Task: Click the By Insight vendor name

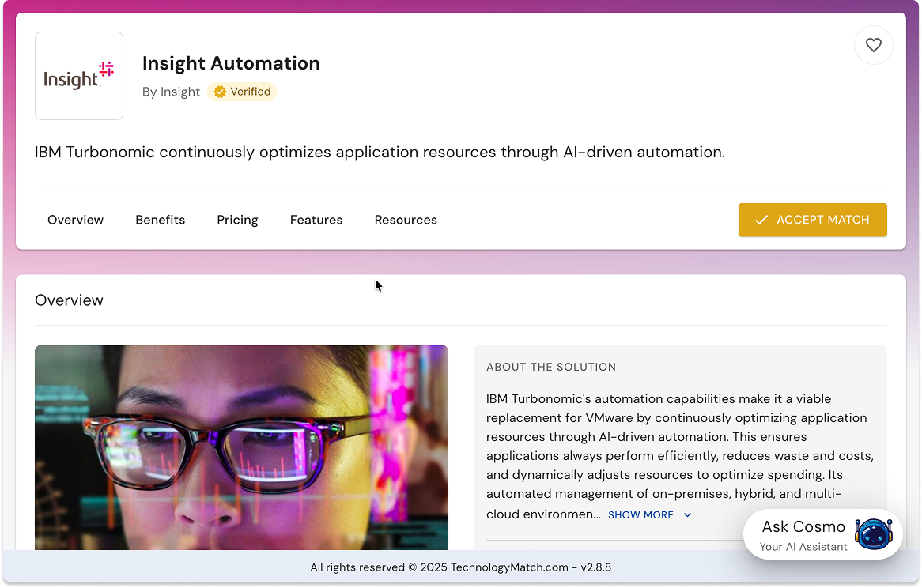Action: coord(171,92)
